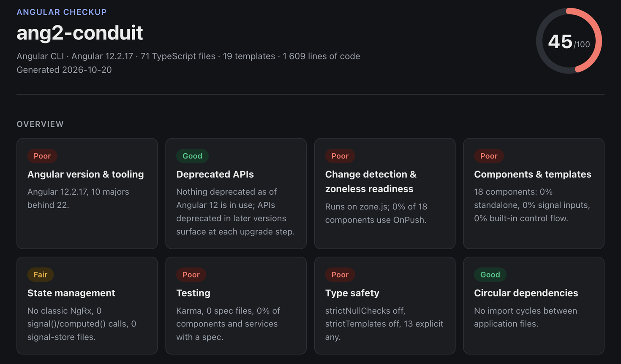This screenshot has height=364, width=621.
Task: Click the Good badge on Deprecated APIs
Action: (x=192, y=156)
